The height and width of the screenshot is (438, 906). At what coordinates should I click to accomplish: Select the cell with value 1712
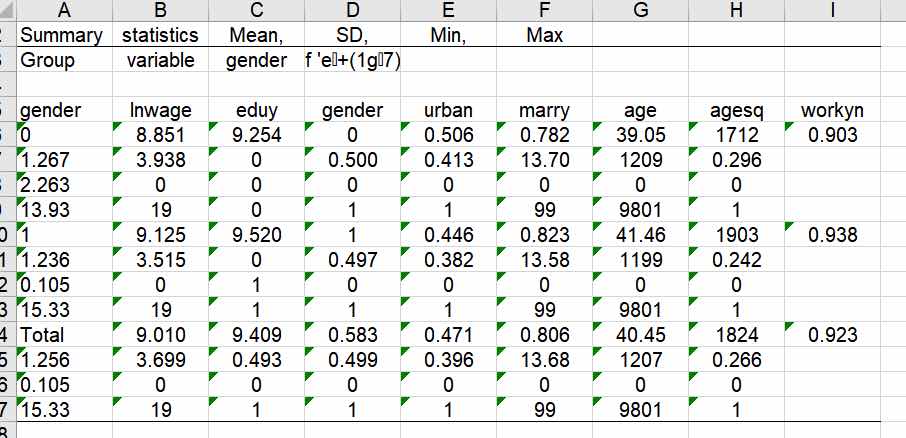tap(736, 135)
